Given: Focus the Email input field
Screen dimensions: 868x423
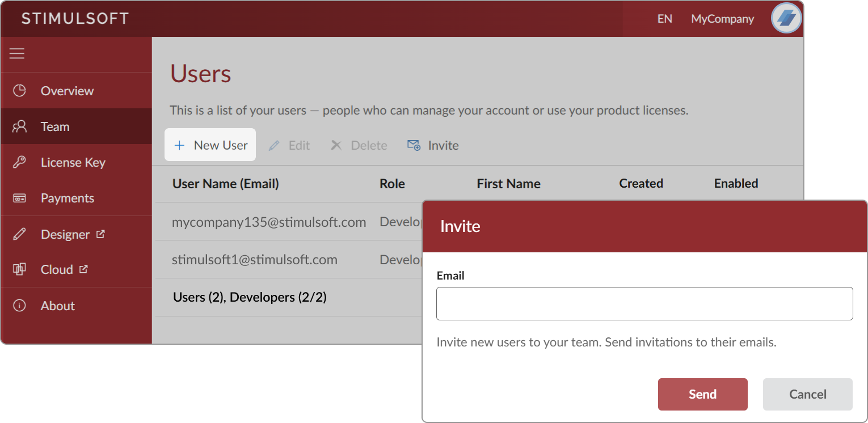Looking at the screenshot, I should coord(644,304).
